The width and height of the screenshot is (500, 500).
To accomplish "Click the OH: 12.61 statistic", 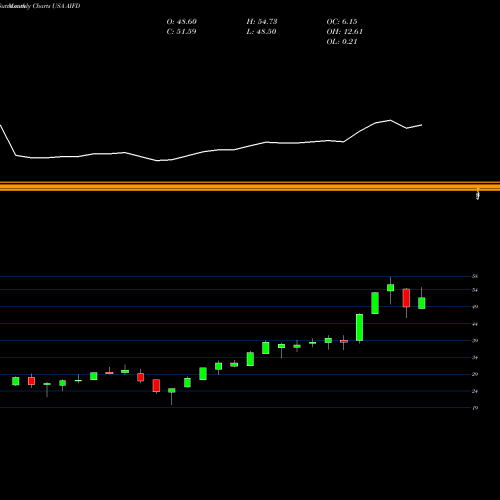I will tap(345, 32).
